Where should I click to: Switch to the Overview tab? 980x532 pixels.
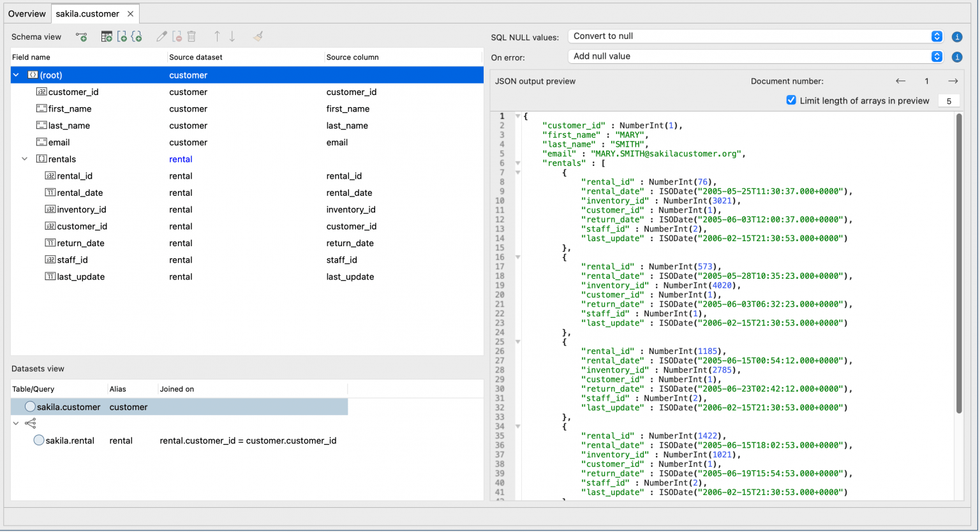27,13
